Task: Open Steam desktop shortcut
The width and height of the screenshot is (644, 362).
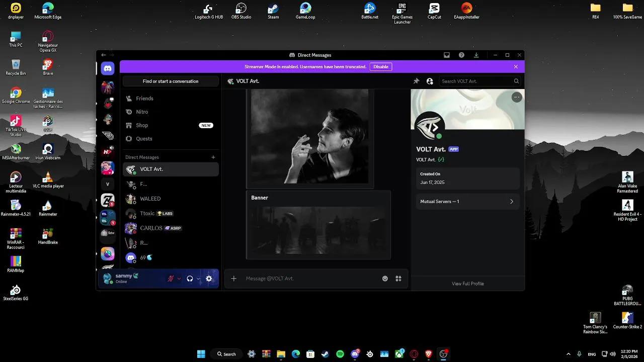Action: coord(273,11)
